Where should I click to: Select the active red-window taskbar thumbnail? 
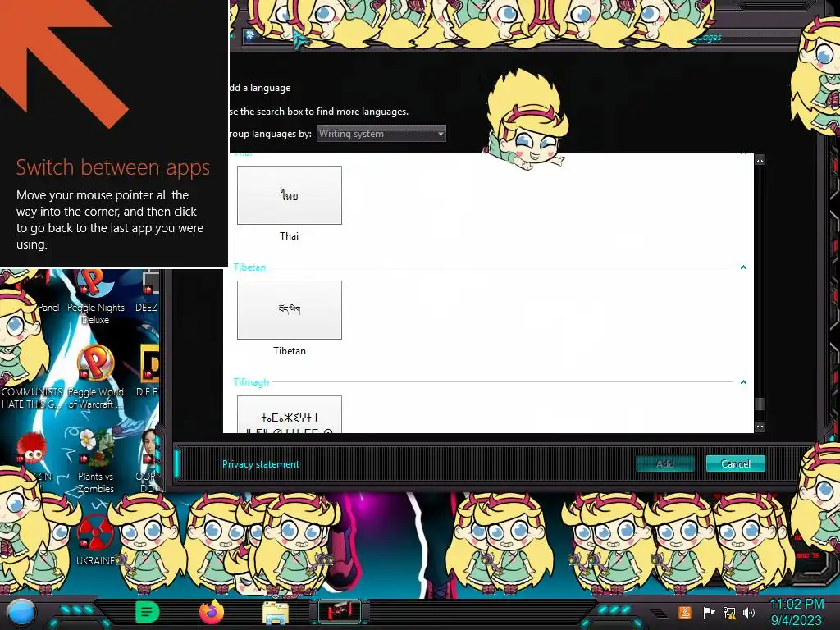click(340, 612)
